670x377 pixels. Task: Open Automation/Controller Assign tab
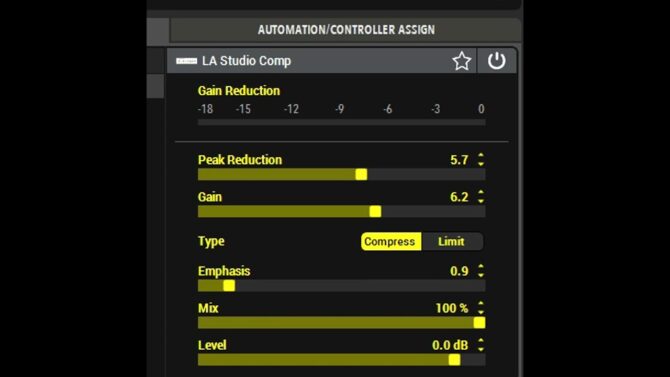click(346, 29)
